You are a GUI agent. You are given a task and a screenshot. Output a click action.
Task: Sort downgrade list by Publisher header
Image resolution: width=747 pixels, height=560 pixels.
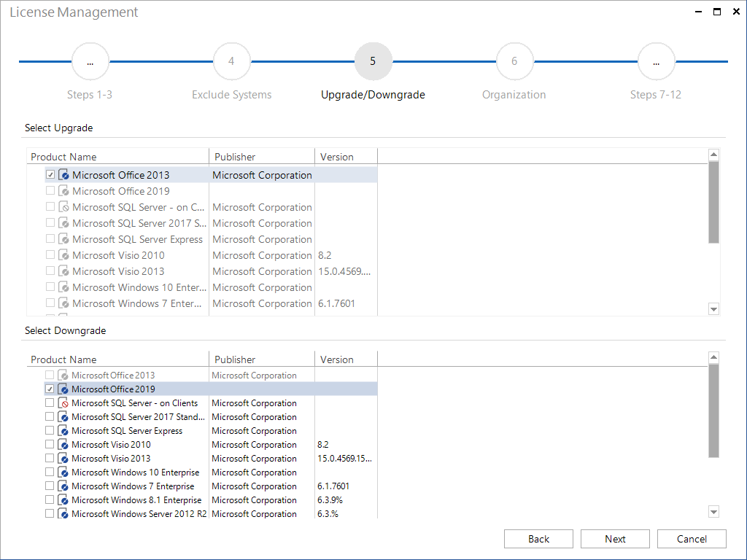pos(262,359)
